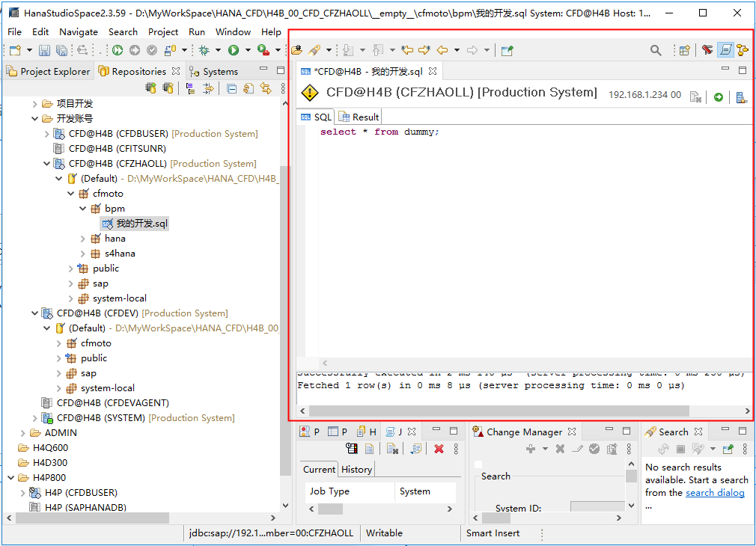This screenshot has height=546, width=756.
Task: Click the Collapse All icon in Repositories
Action: point(232,88)
